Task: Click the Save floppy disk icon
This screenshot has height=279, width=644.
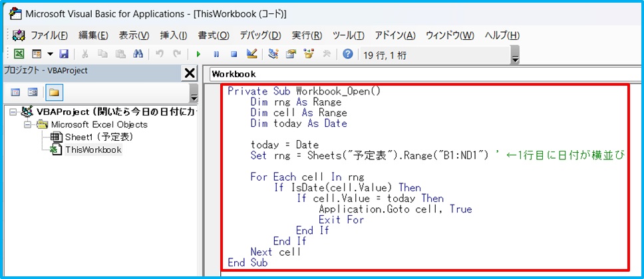Action: pos(64,54)
